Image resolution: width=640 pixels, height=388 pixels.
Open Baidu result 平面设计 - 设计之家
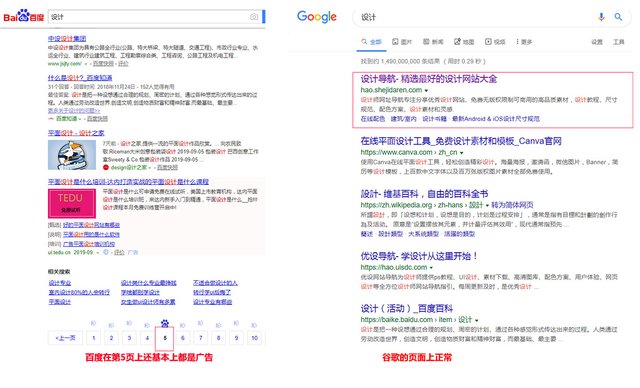click(x=76, y=133)
